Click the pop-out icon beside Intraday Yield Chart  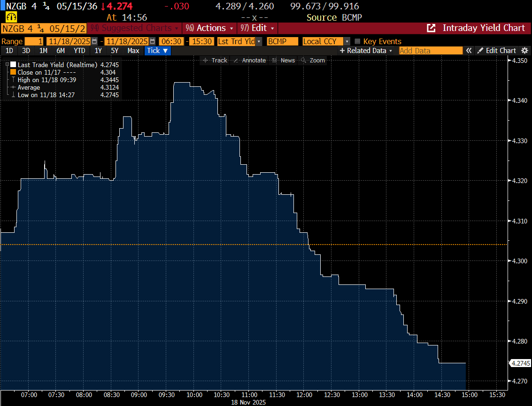(x=431, y=28)
